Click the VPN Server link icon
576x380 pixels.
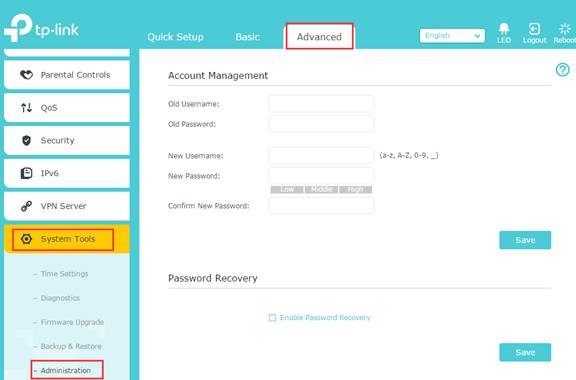[x=26, y=206]
